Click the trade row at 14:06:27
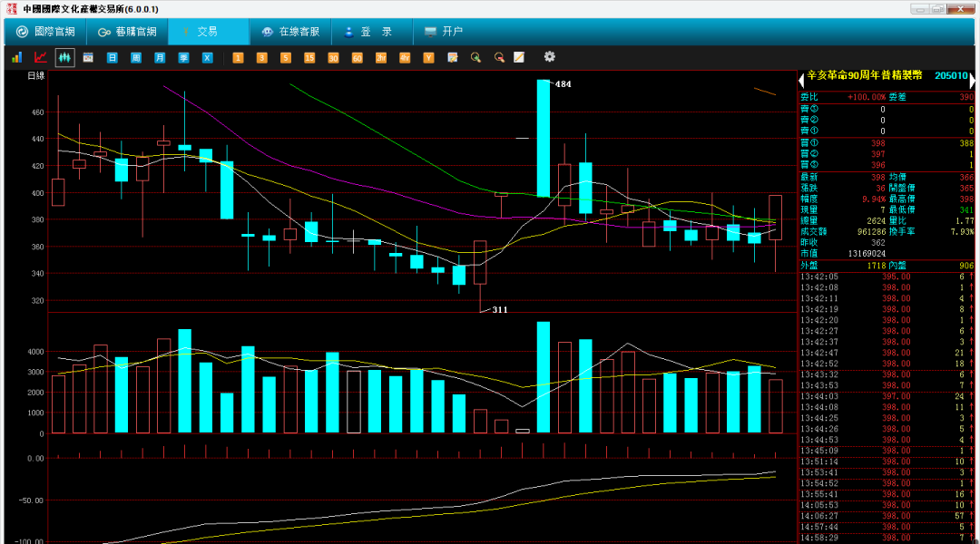This screenshot has height=544, width=980. tap(887, 517)
